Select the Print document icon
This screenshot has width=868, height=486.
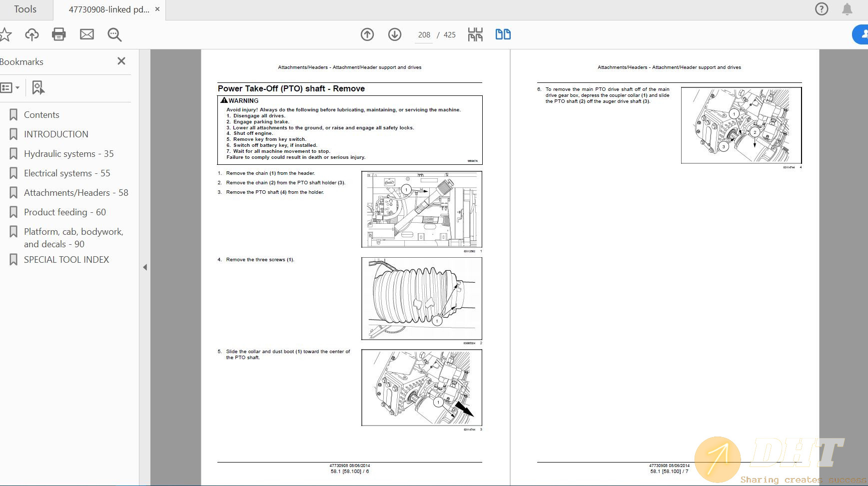coord(59,34)
